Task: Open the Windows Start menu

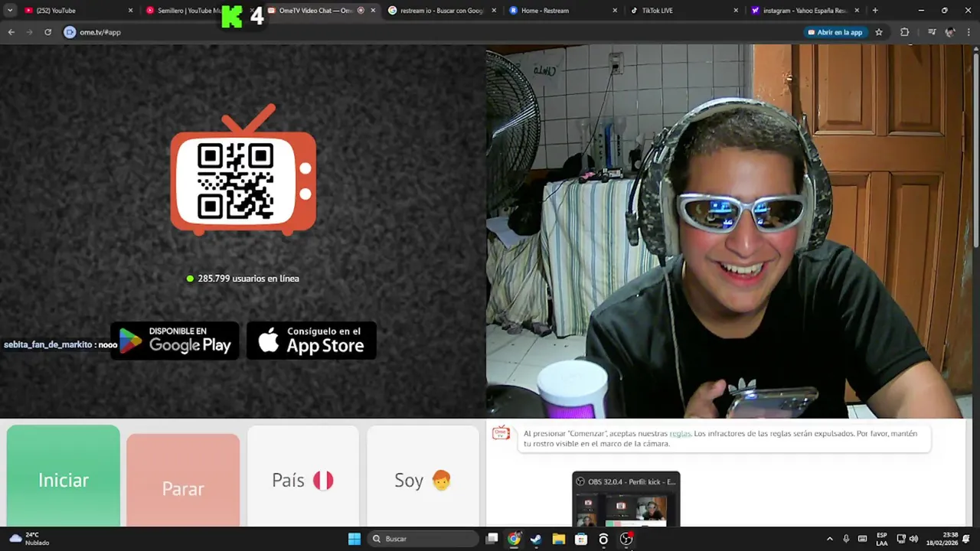Action: (x=354, y=539)
